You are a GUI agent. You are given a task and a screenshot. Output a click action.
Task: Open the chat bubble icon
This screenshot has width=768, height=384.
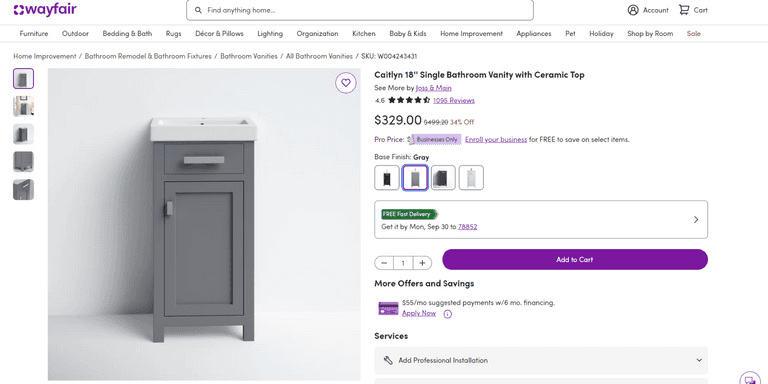click(749, 378)
